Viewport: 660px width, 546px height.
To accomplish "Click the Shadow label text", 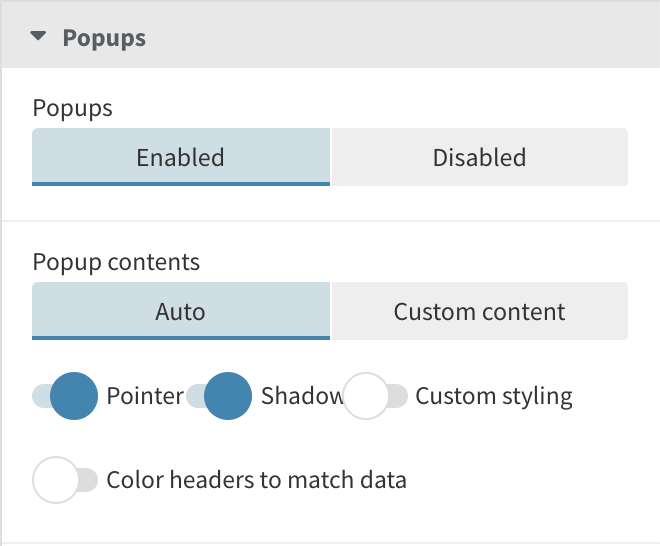I will pos(301,396).
